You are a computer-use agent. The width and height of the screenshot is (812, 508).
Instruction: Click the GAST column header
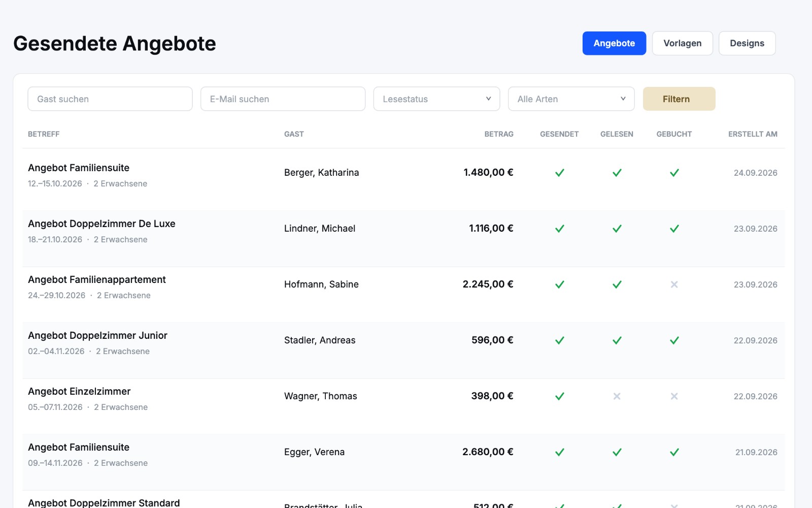294,134
